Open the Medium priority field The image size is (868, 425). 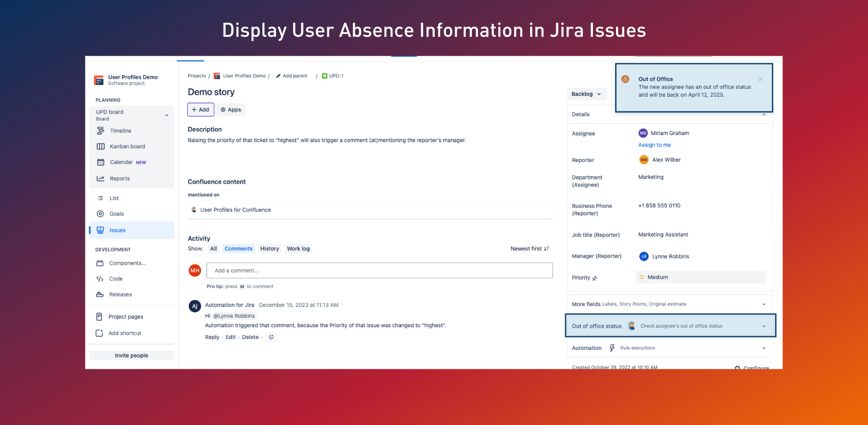(x=700, y=277)
